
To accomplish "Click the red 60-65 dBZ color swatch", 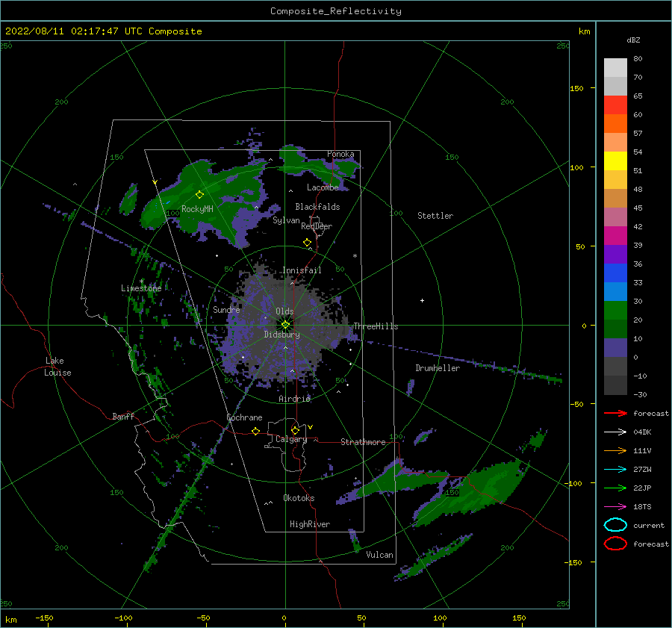I will 615,105.
